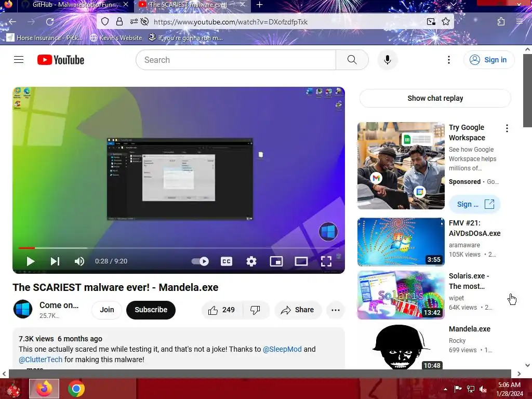Open the Start button ornament

[13, 389]
